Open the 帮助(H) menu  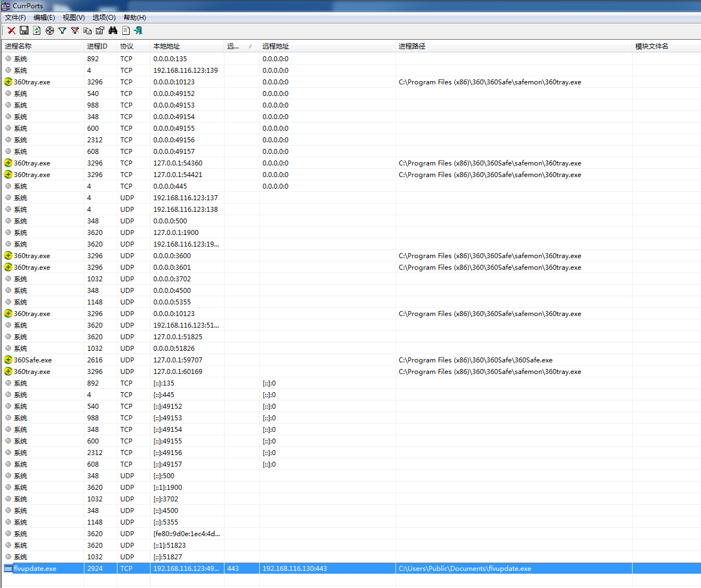tap(135, 18)
